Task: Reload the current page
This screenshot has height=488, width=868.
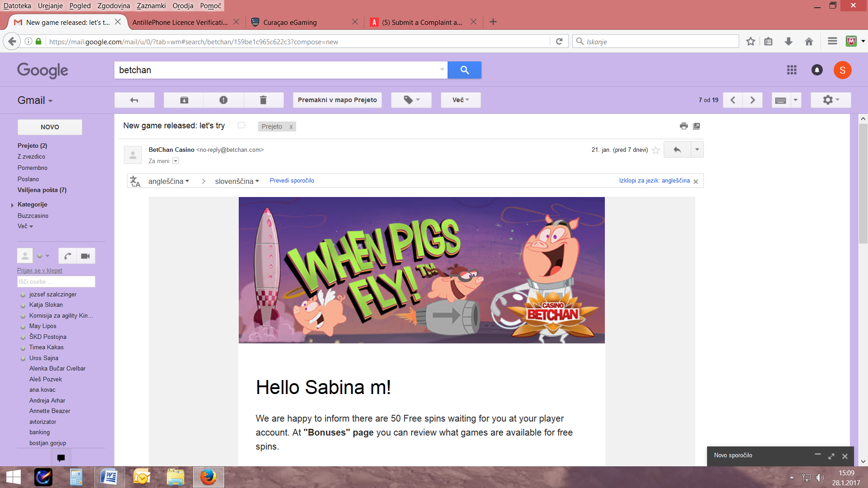Action: click(x=559, y=42)
